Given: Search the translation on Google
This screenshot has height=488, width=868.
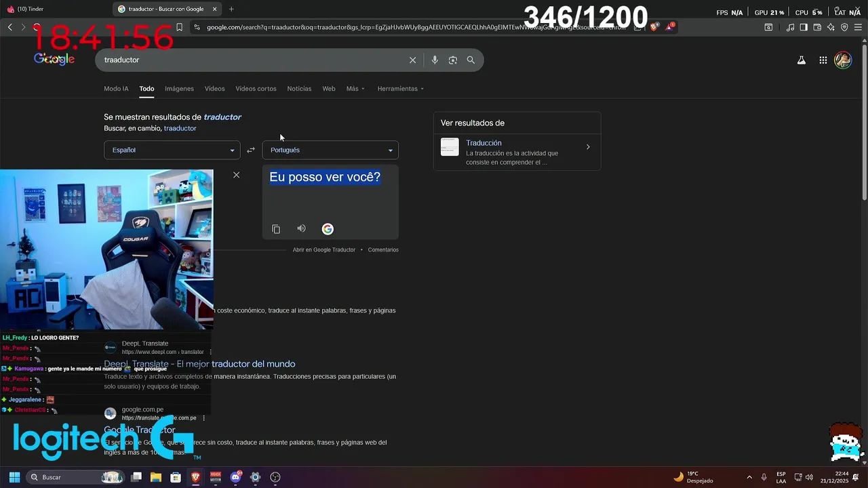Looking at the screenshot, I should coord(328,229).
